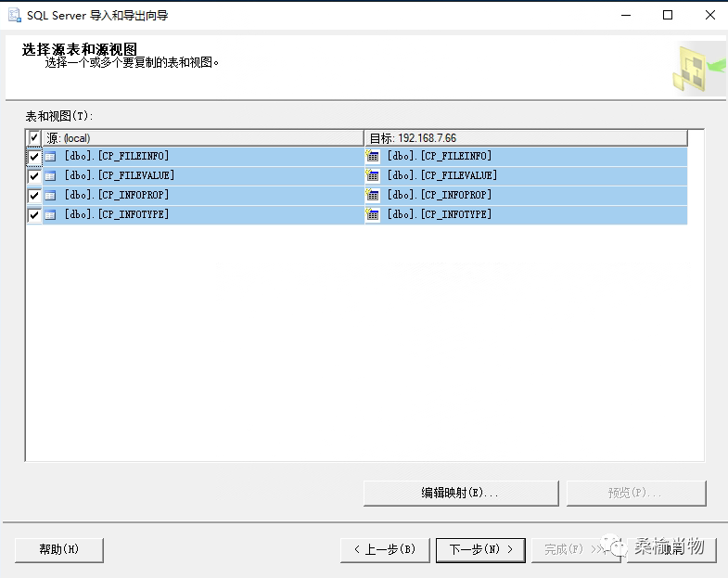
Task: Open help with 帮助(H) button
Action: pos(59,550)
